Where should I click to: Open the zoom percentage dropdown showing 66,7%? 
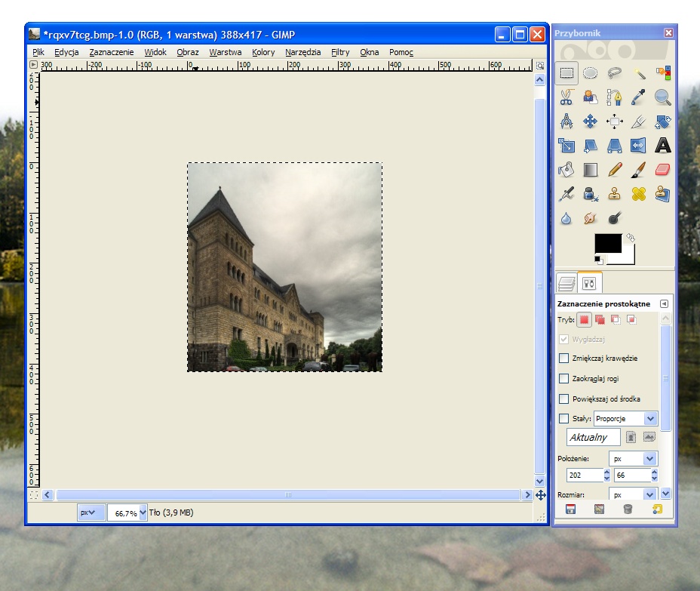143,513
